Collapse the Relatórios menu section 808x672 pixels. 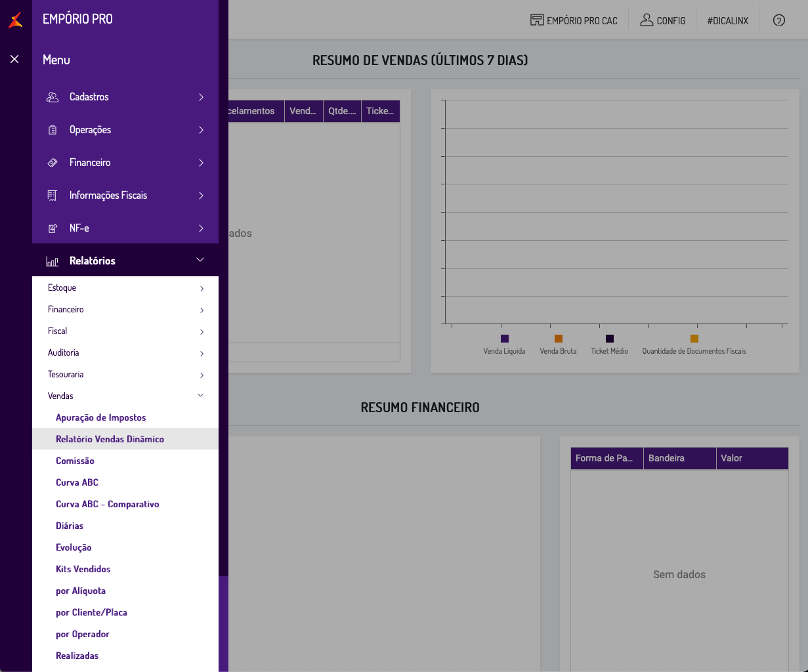(x=125, y=261)
